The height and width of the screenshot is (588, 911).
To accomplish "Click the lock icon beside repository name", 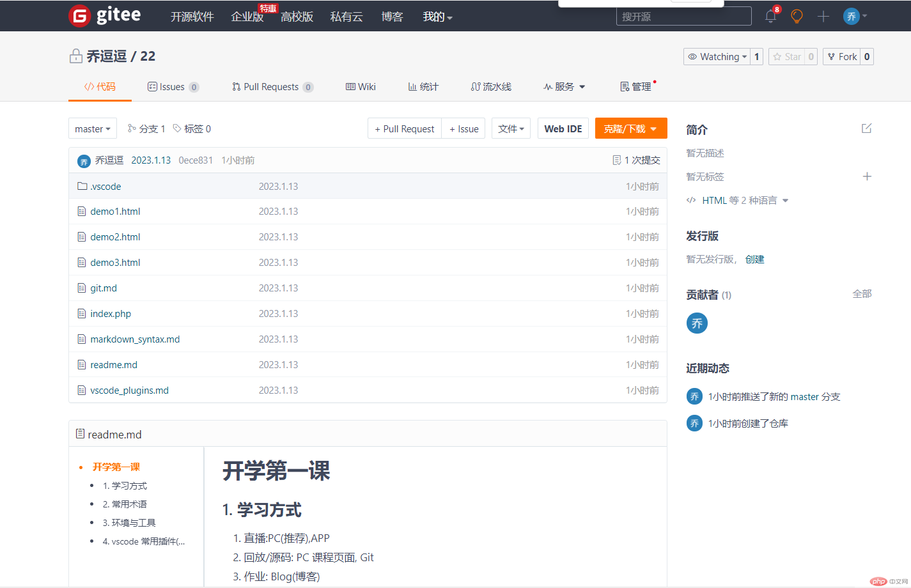I will pyautogui.click(x=76, y=56).
